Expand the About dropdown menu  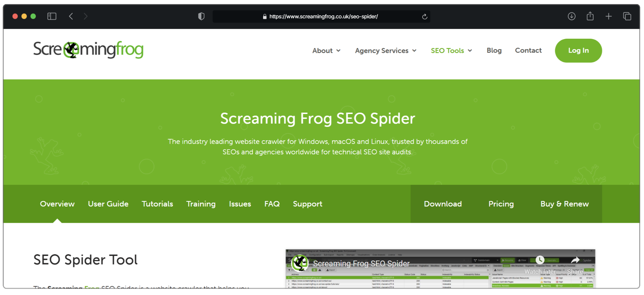click(x=326, y=50)
